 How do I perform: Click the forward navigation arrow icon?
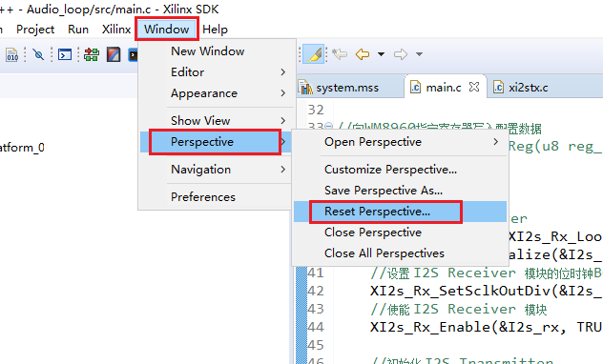(x=401, y=54)
